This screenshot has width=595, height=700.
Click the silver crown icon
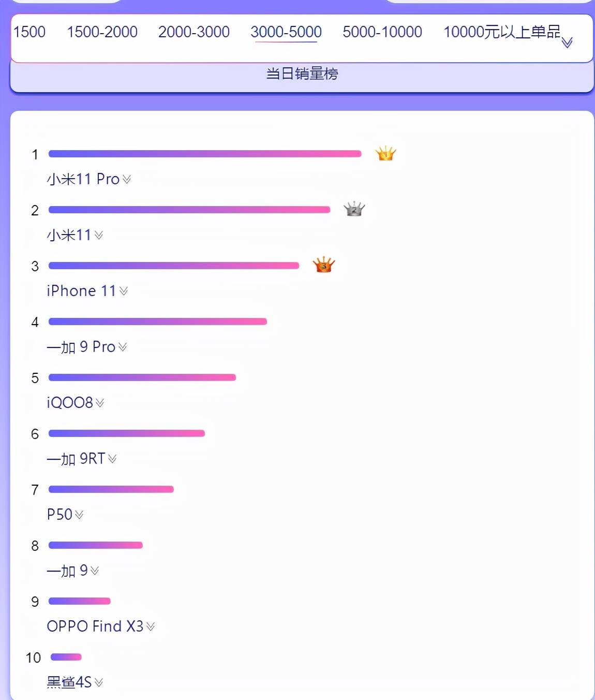[354, 209]
